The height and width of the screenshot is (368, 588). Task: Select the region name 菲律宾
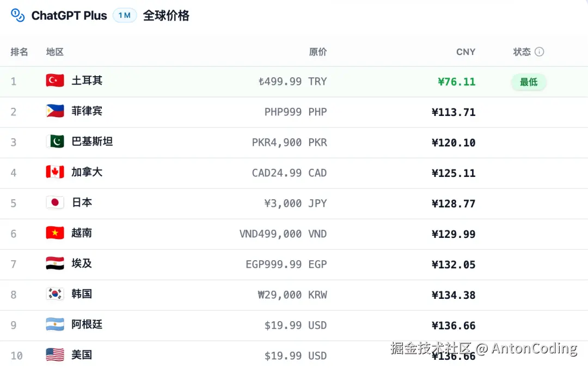point(87,111)
